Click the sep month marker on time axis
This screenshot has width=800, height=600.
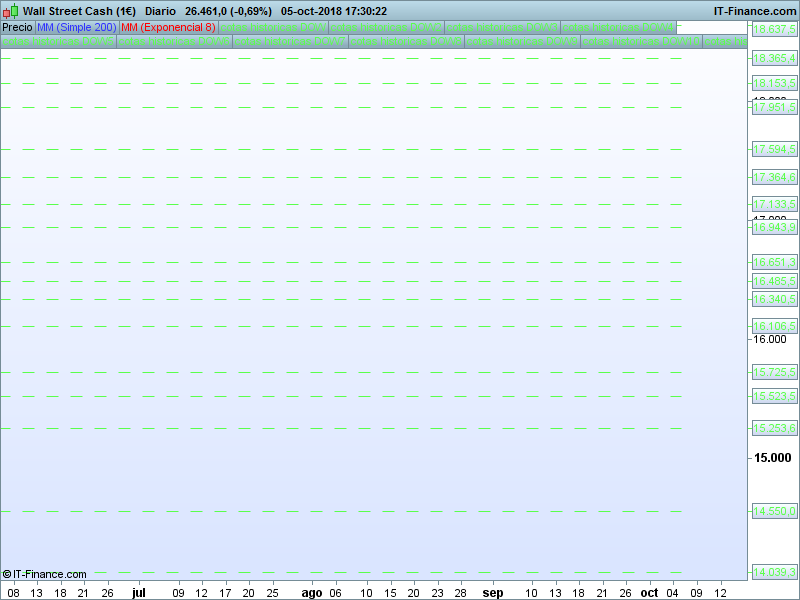[x=493, y=592]
